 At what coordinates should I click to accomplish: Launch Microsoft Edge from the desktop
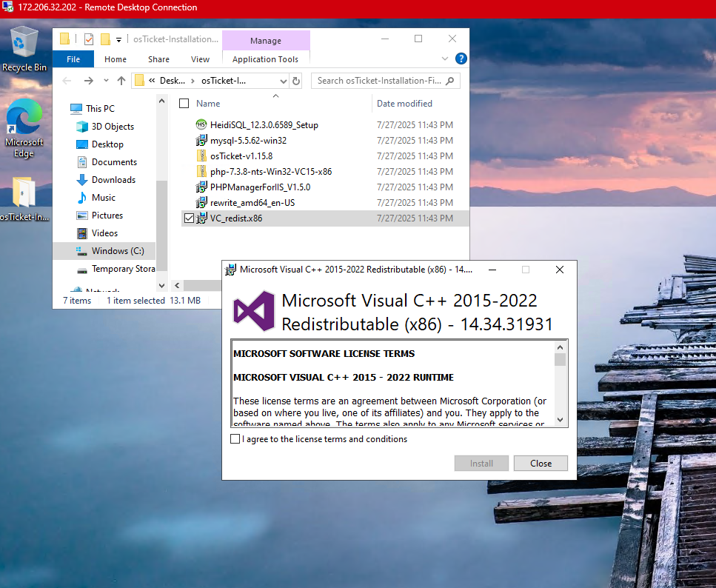24,128
